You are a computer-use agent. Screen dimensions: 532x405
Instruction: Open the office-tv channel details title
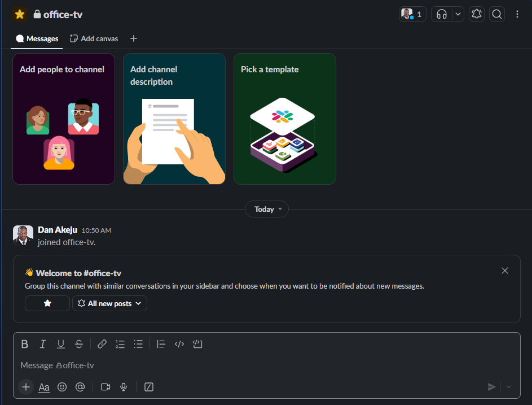[58, 15]
